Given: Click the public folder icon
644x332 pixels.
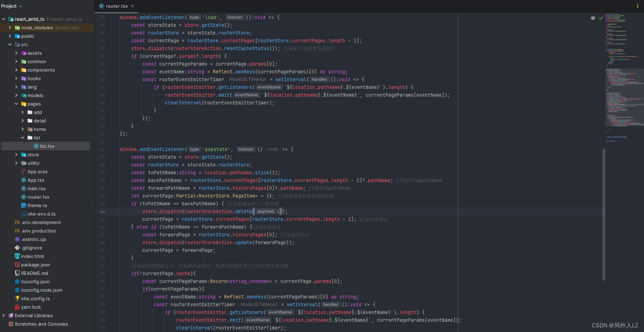Looking at the screenshot, I should click(x=17, y=36).
